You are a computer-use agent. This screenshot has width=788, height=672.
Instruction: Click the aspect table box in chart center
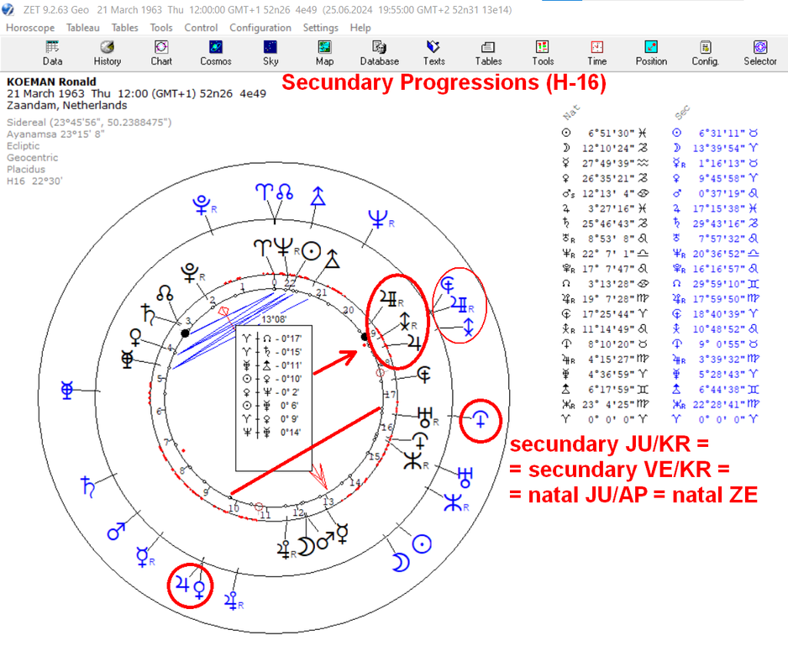[274, 398]
